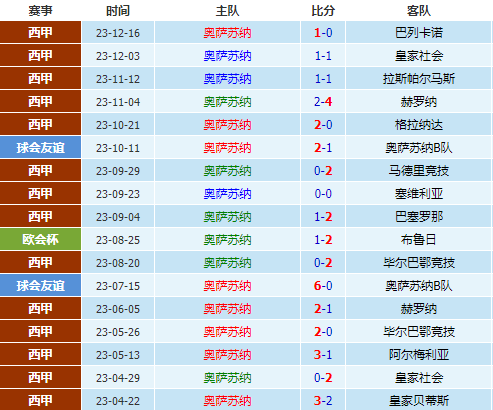Image resolution: width=493 pixels, height=410 pixels.
Task: Open 毕尔巴鄂竞技 in the 23-08-20 row
Action: coord(419,263)
